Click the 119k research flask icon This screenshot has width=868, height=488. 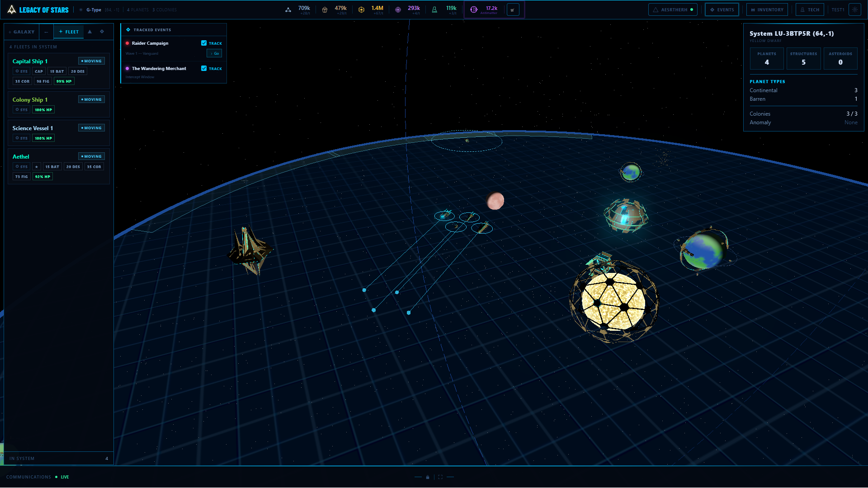(x=434, y=9)
